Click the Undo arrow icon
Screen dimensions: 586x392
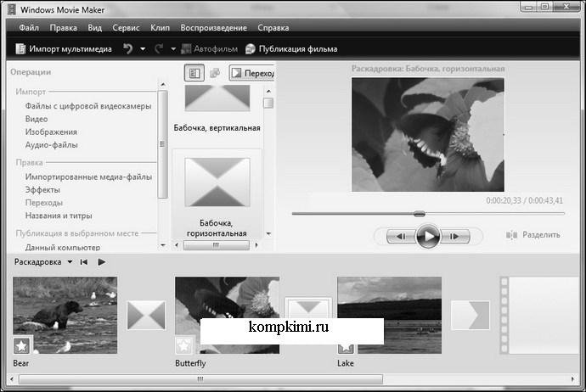tap(127, 49)
